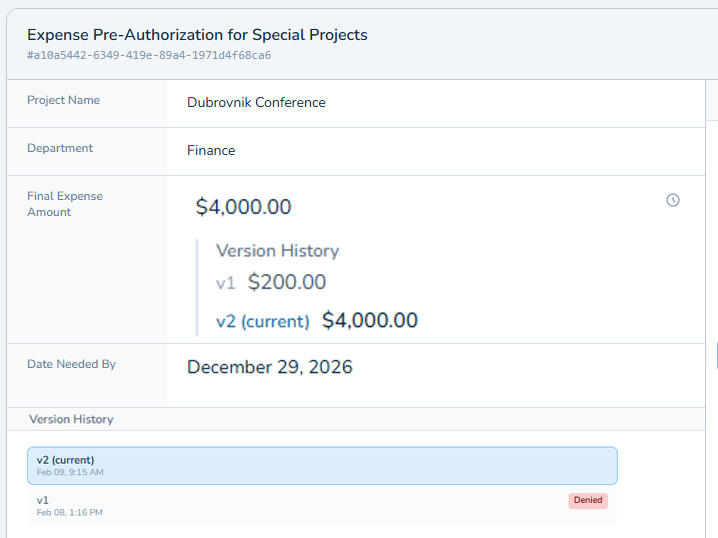Click the v2 (current) label in amount history
Image resolution: width=718 pixels, height=538 pixels.
[262, 321]
